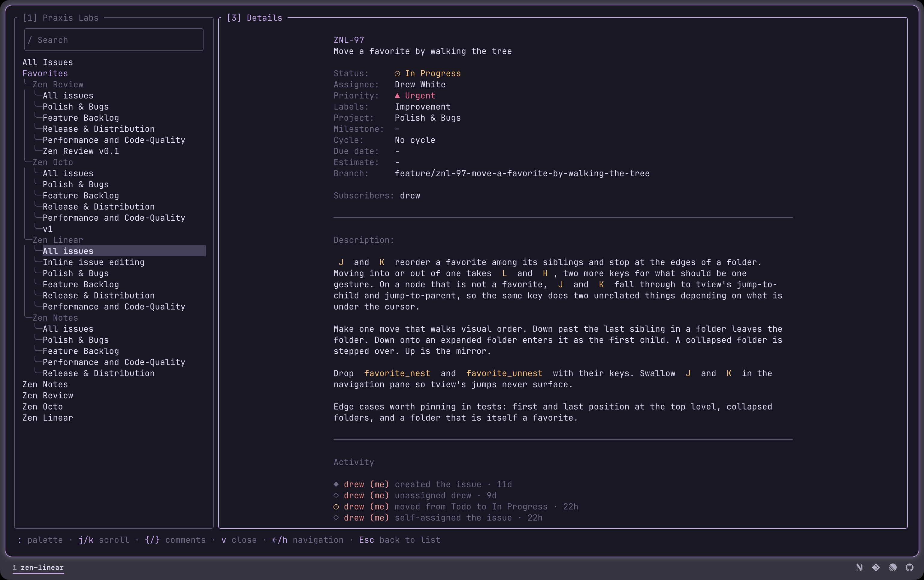Open Release & Distribution under Zen Linear
The width and height of the screenshot is (924, 580).
point(98,296)
